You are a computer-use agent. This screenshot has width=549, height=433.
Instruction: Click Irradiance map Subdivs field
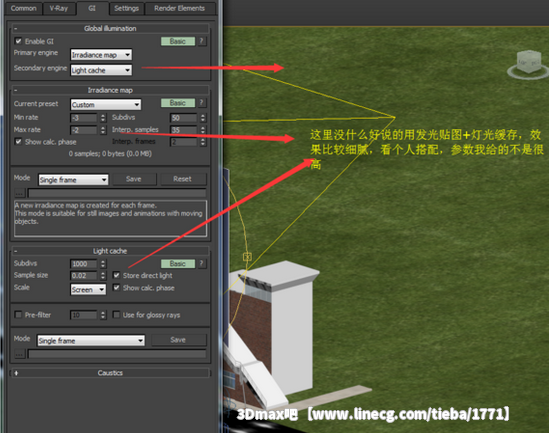(183, 118)
